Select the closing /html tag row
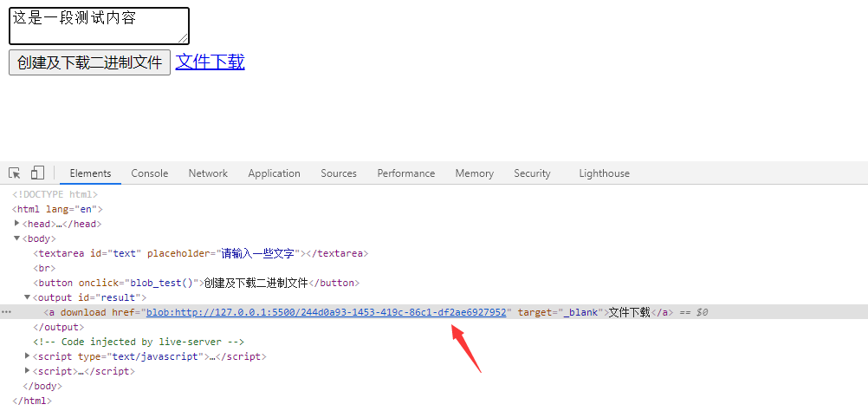This screenshot has height=411, width=868. pos(31,401)
